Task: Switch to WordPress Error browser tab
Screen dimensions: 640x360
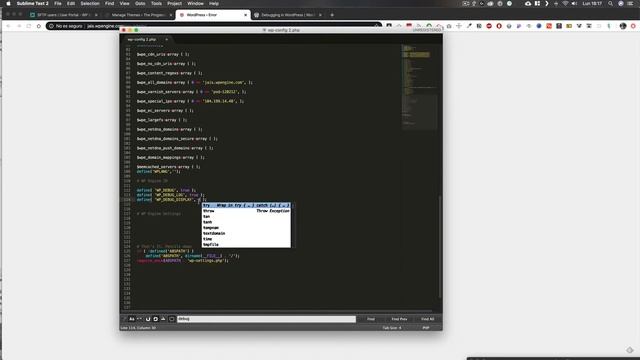Action: (213, 15)
